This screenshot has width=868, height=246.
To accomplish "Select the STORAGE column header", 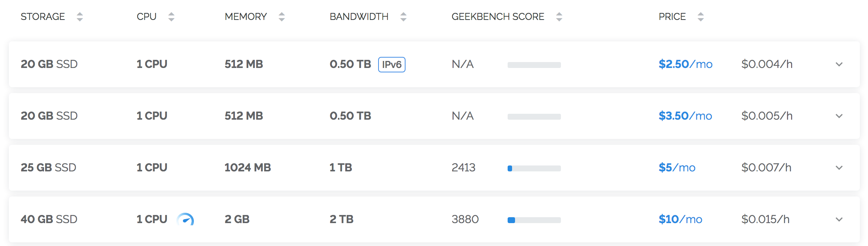I will pyautogui.click(x=43, y=17).
